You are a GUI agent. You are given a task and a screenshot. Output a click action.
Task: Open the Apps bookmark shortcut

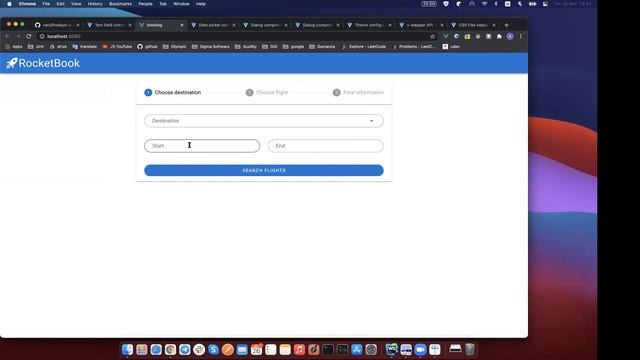14,47
